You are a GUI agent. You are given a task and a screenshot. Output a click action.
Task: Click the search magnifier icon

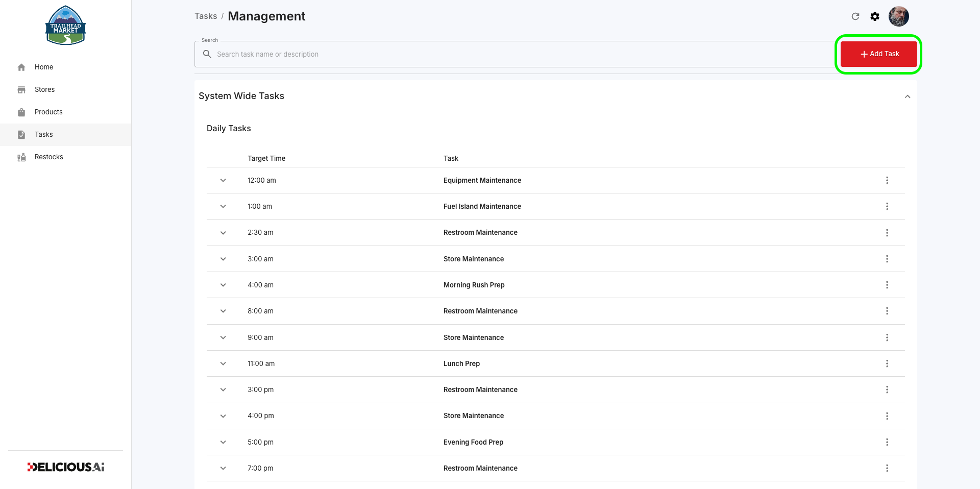207,54
